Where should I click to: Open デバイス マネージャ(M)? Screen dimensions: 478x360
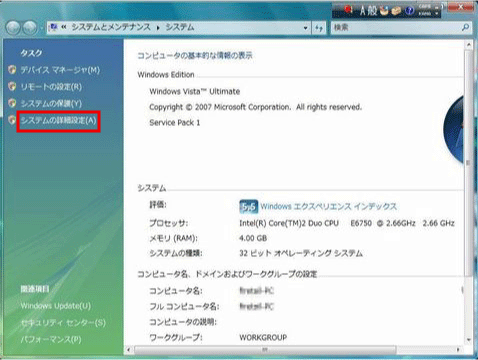[x=60, y=70]
